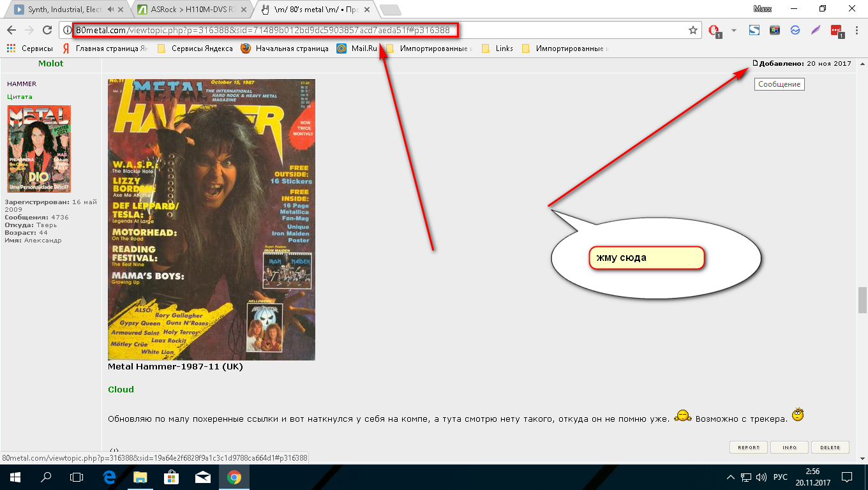868x490 pixels.
Task: Expand the dropdown arrow beside red O extension
Action: tap(734, 30)
